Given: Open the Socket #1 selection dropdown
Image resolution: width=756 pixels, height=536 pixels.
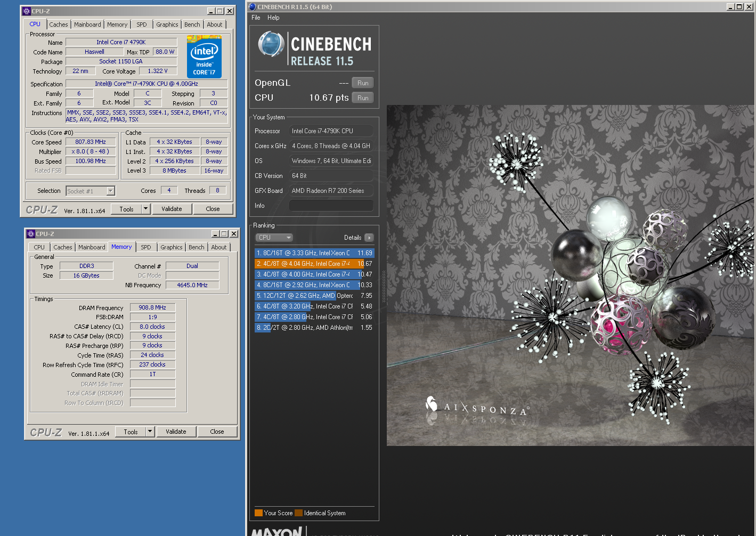Looking at the screenshot, I should click(111, 191).
